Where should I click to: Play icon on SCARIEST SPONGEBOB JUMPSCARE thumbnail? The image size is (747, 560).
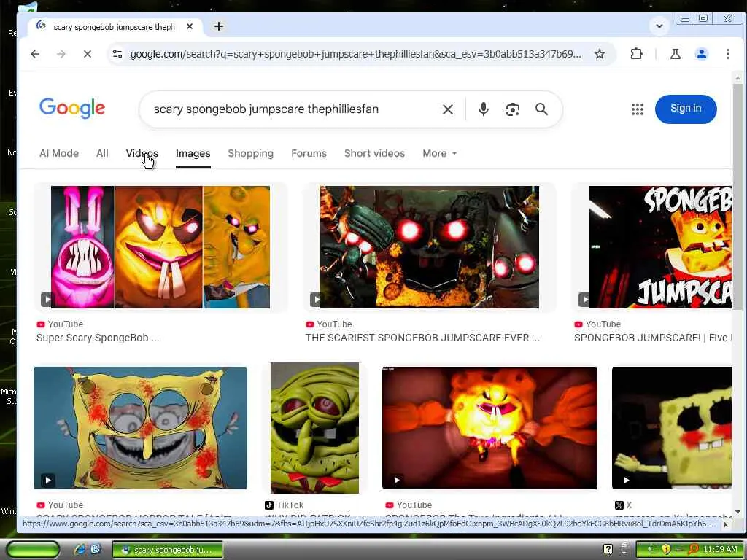(315, 300)
